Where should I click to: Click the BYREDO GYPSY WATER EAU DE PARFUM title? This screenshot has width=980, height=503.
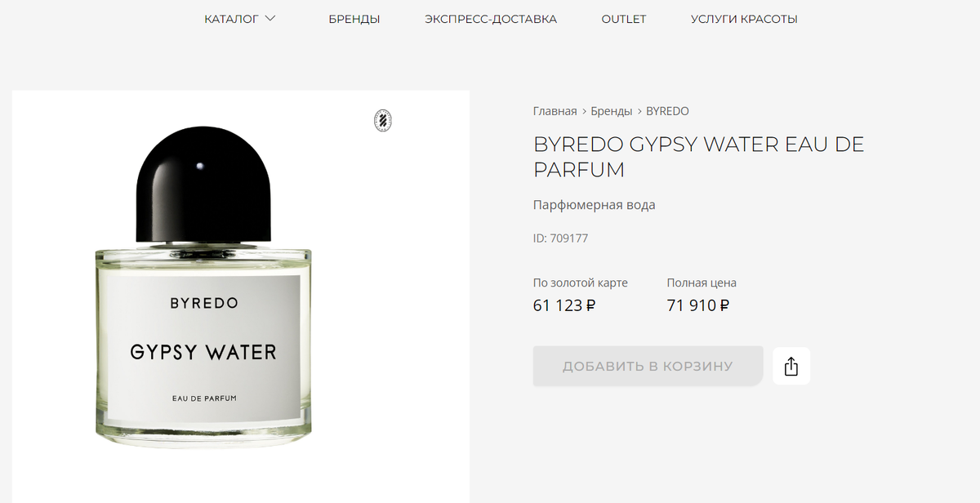coord(698,157)
